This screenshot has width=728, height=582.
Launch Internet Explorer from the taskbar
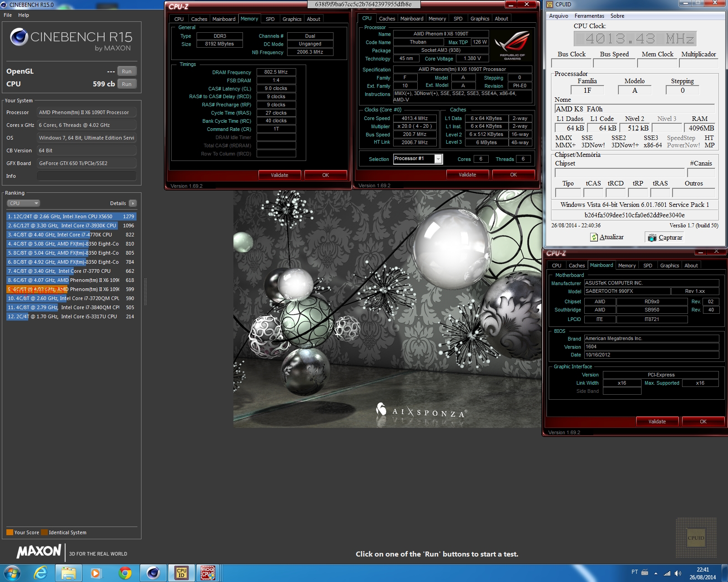click(40, 573)
